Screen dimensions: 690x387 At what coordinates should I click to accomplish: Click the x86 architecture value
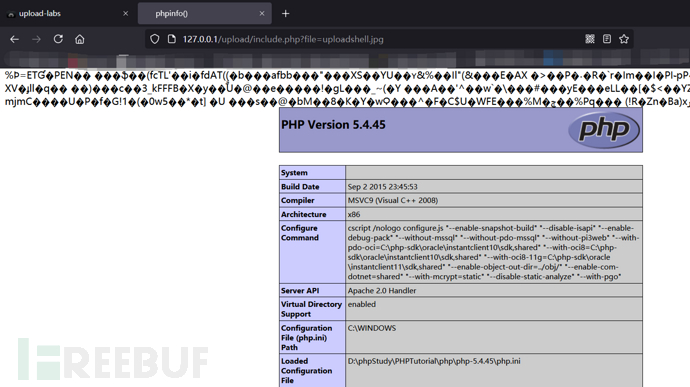click(x=354, y=214)
